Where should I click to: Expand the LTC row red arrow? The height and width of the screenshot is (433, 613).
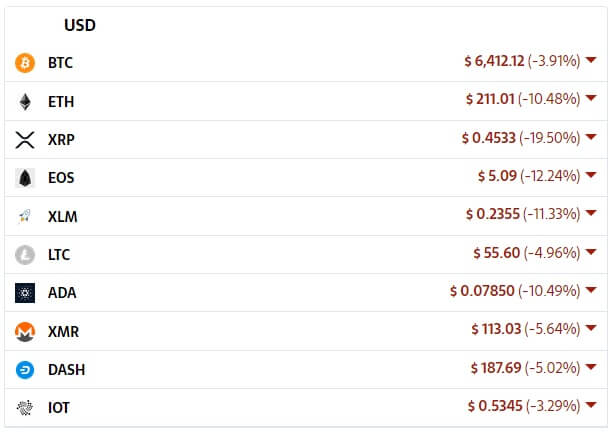tap(591, 252)
